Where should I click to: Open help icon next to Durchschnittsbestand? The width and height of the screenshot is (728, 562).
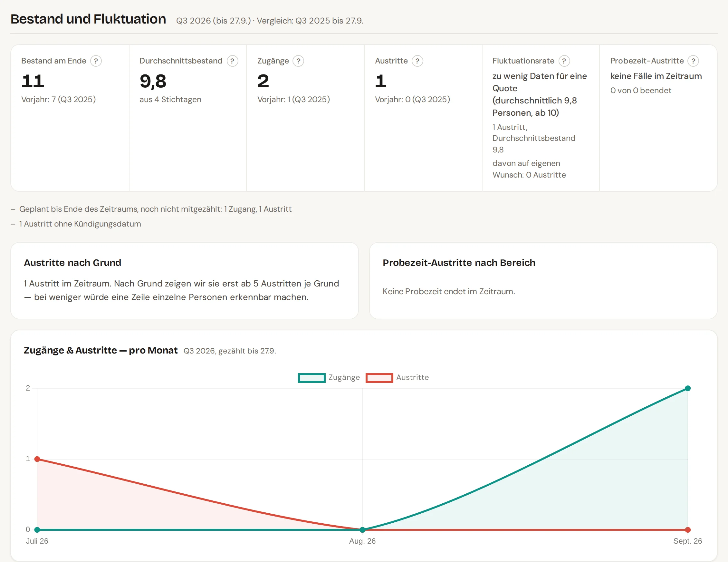coord(232,61)
